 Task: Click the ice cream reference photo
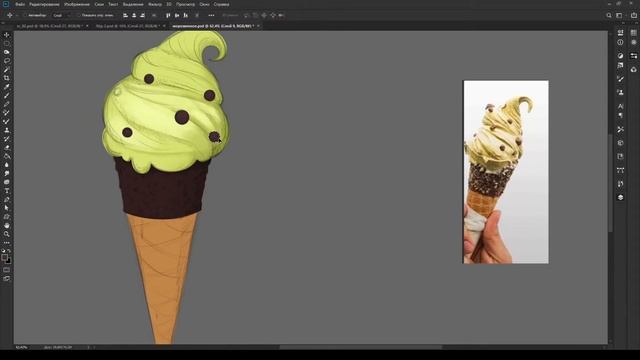[x=506, y=172]
